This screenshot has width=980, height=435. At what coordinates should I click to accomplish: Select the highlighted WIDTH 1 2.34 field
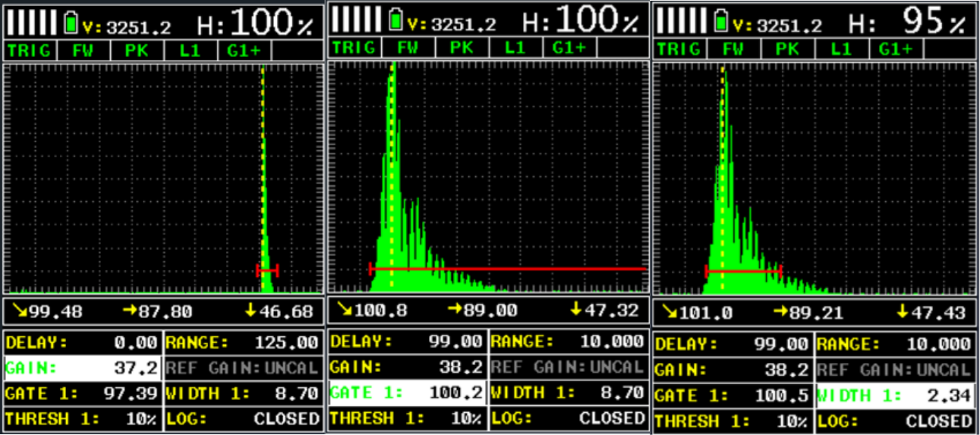(893, 395)
